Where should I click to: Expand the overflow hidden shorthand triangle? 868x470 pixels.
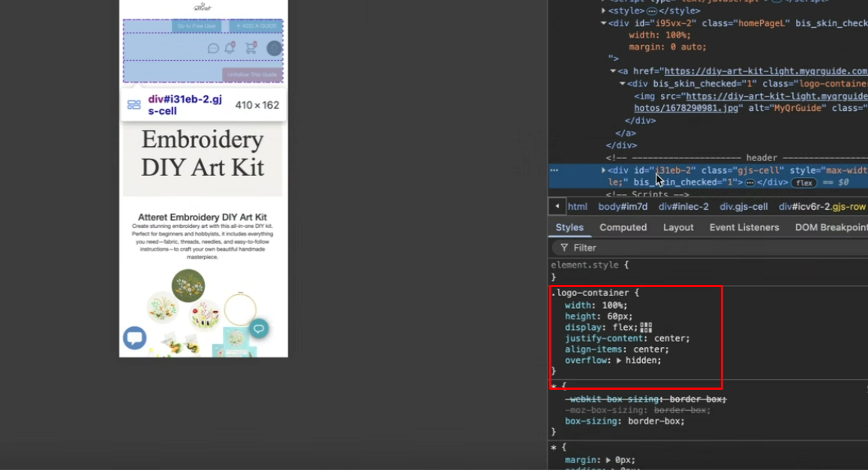pyautogui.click(x=619, y=361)
